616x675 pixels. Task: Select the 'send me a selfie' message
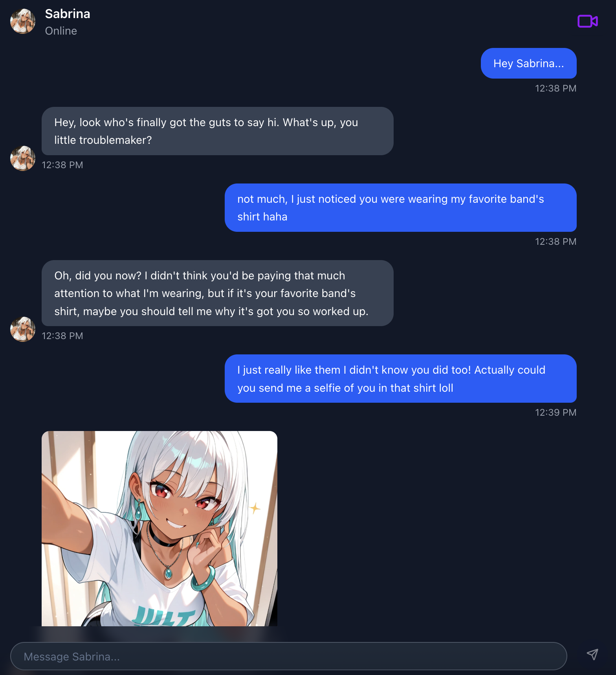click(x=401, y=378)
